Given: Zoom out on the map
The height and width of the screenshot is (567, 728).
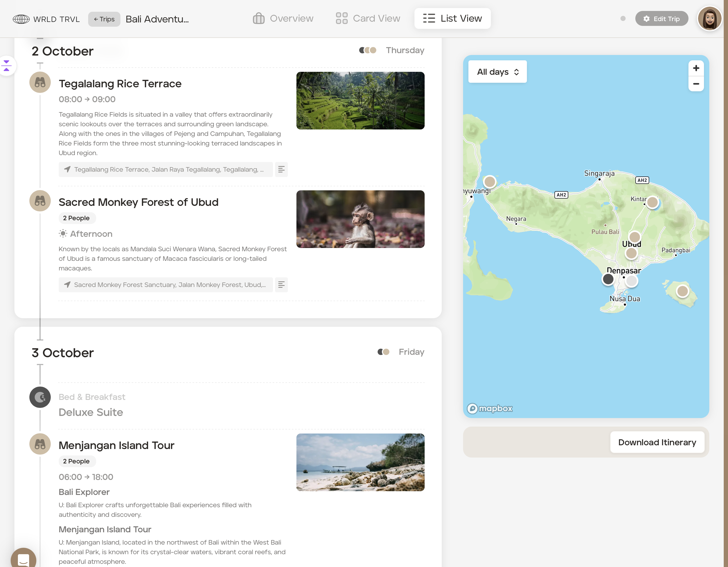Looking at the screenshot, I should click(x=696, y=84).
